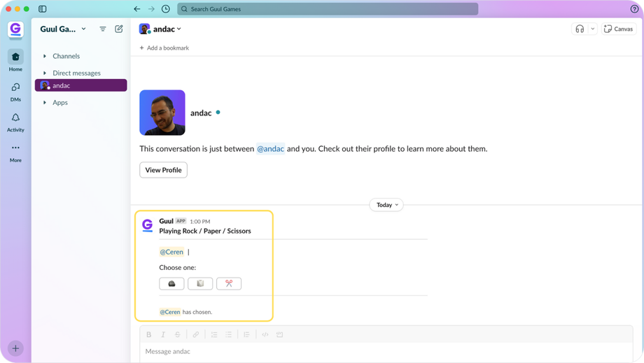The image size is (644, 363).
Task: Choose the rock option button
Action: tap(171, 283)
